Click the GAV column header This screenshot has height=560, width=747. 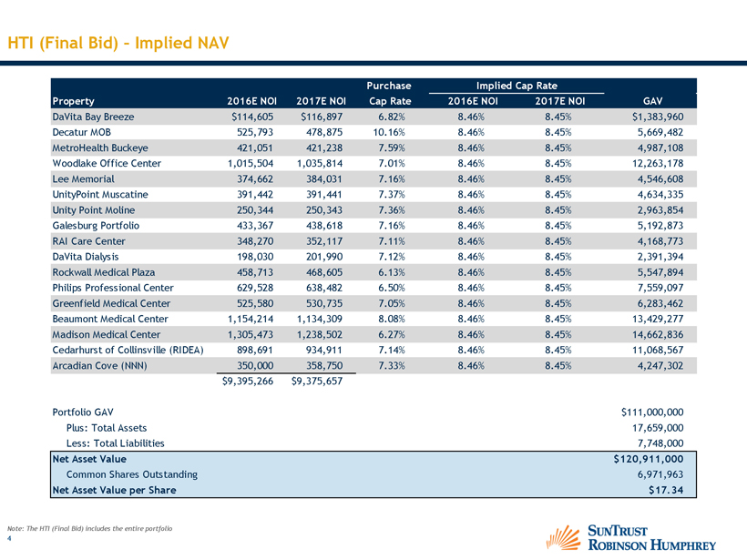[x=654, y=100]
